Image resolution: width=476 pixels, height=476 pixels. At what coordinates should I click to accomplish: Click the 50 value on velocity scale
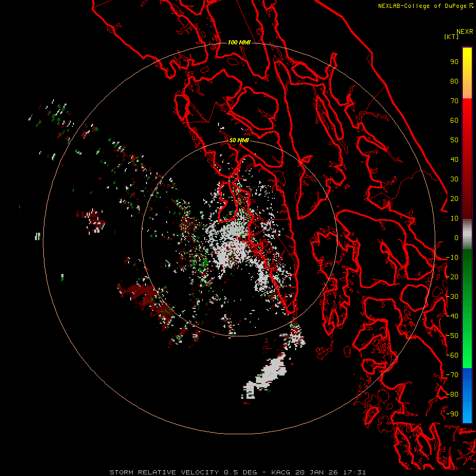pyautogui.click(x=454, y=140)
